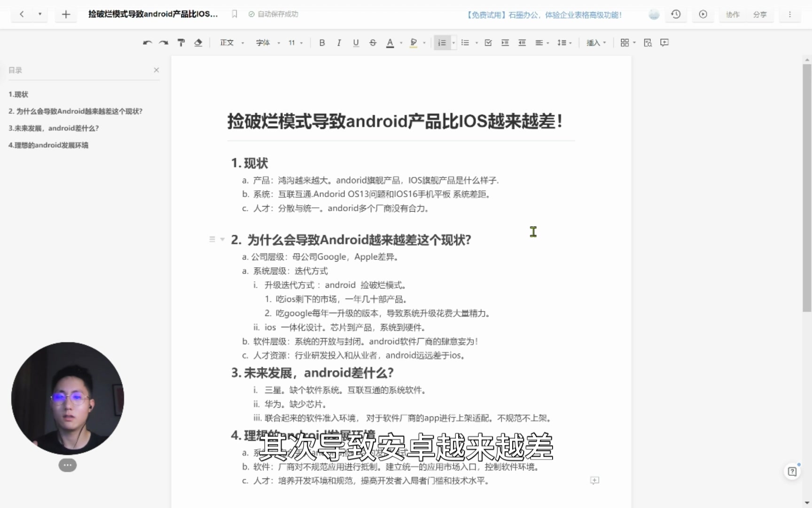Image resolution: width=812 pixels, height=508 pixels.
Task: Open the 正文 paragraph style dropdown
Action: pos(232,43)
